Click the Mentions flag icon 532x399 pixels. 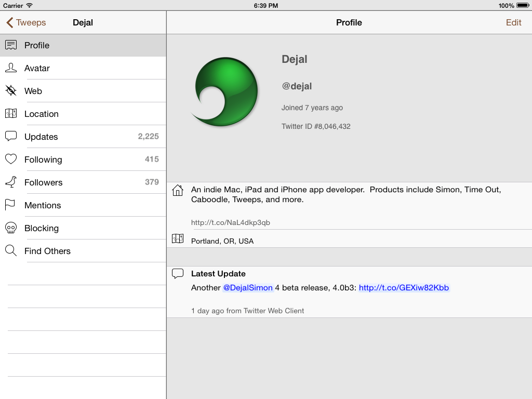(10, 205)
